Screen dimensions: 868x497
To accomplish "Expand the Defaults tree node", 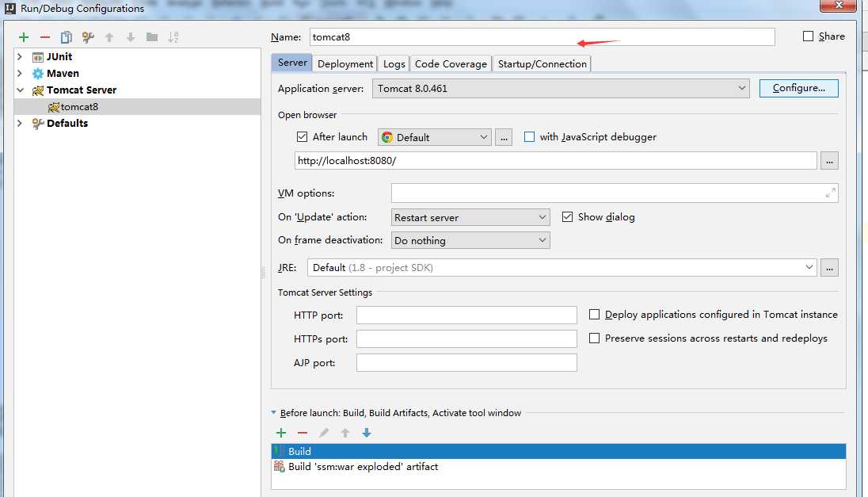I will [20, 124].
